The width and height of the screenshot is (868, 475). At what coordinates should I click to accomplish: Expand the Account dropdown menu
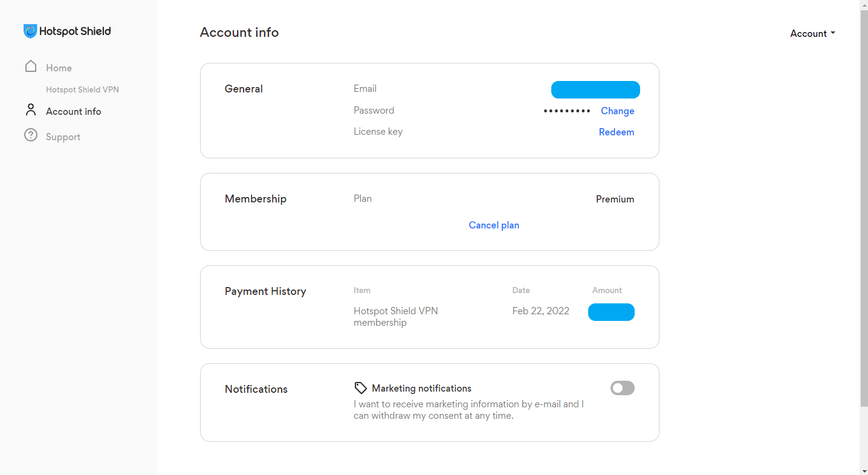[812, 34]
